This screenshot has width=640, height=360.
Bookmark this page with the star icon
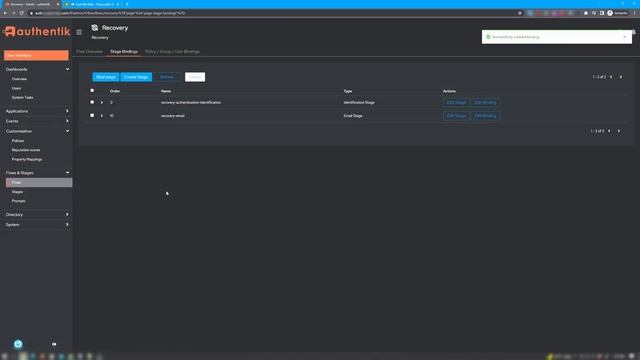pos(520,13)
